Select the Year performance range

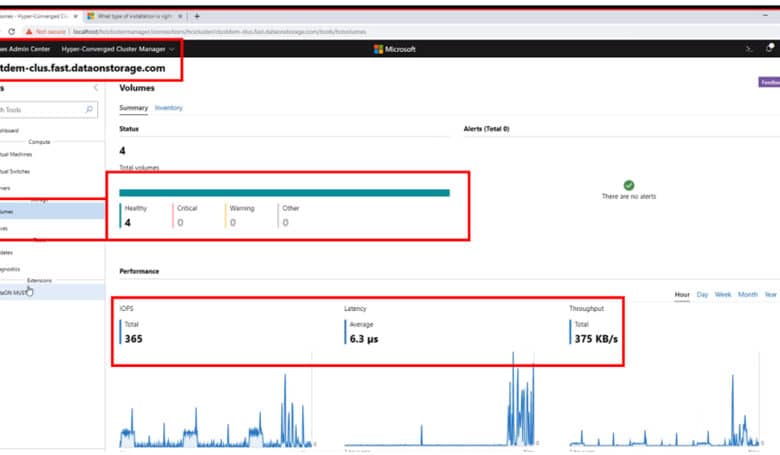pyautogui.click(x=770, y=294)
